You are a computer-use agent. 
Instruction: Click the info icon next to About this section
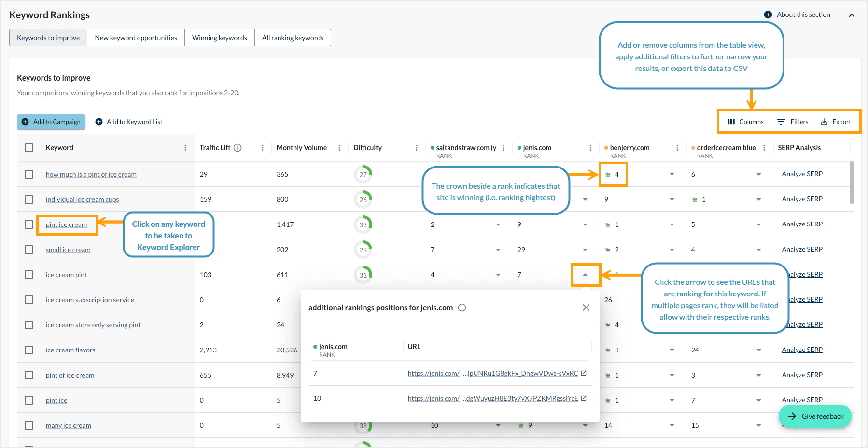click(x=767, y=14)
